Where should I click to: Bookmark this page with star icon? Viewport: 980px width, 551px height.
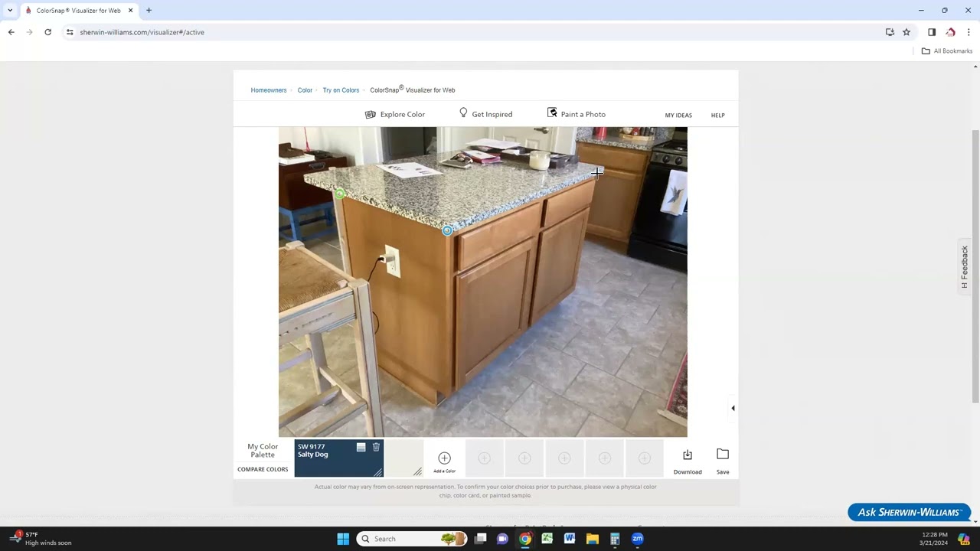pos(906,32)
